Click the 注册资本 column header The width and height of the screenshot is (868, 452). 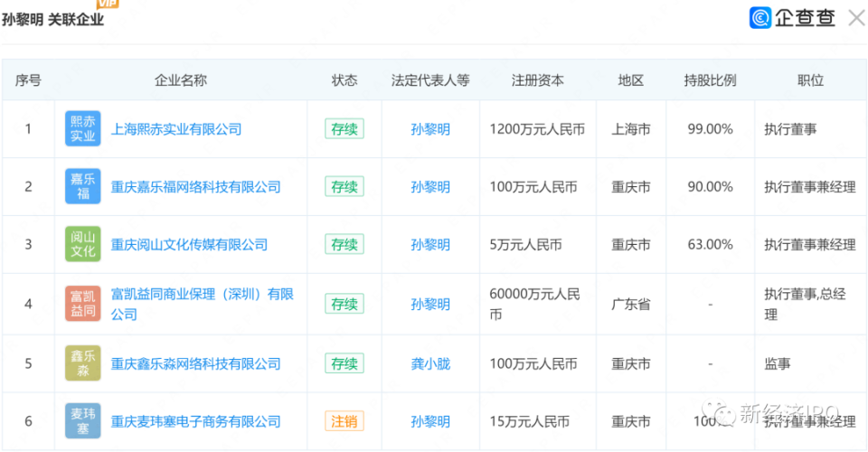[537, 80]
